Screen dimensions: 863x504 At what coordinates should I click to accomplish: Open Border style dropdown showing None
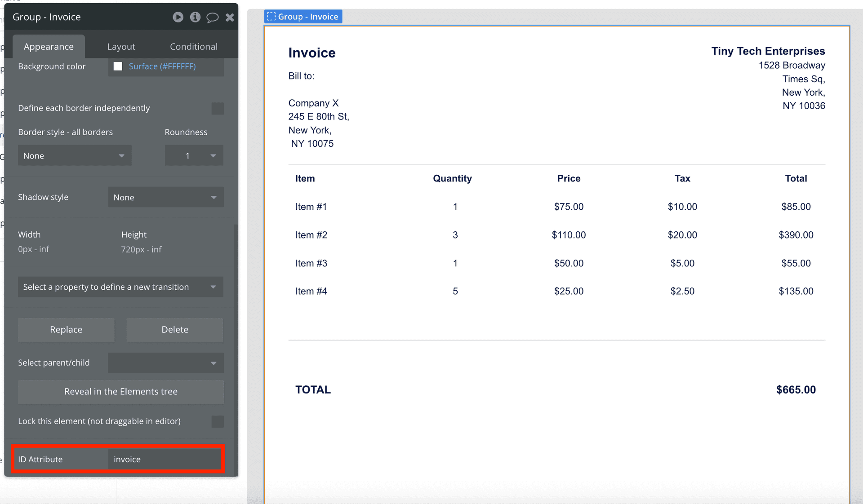click(x=75, y=155)
